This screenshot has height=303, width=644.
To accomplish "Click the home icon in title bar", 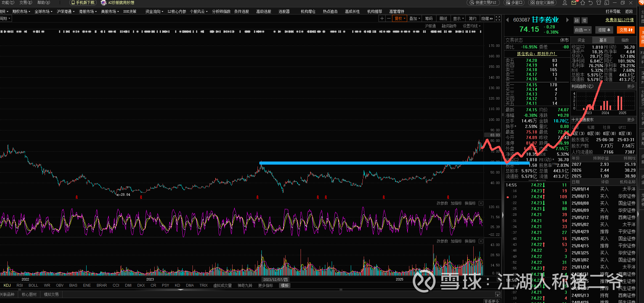I will [x=582, y=3].
